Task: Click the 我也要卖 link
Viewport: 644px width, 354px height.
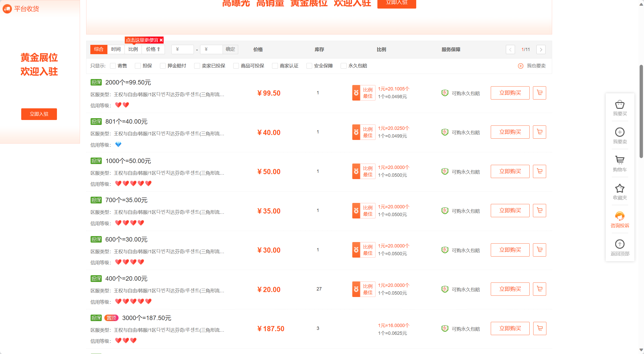Action: pos(536,66)
